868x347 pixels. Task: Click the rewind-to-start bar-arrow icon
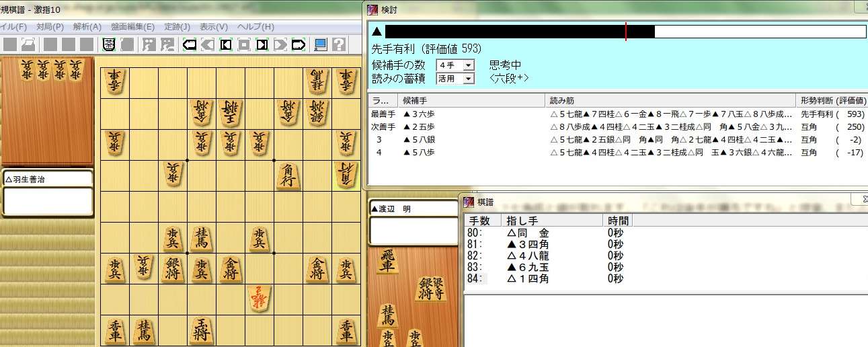[226, 44]
